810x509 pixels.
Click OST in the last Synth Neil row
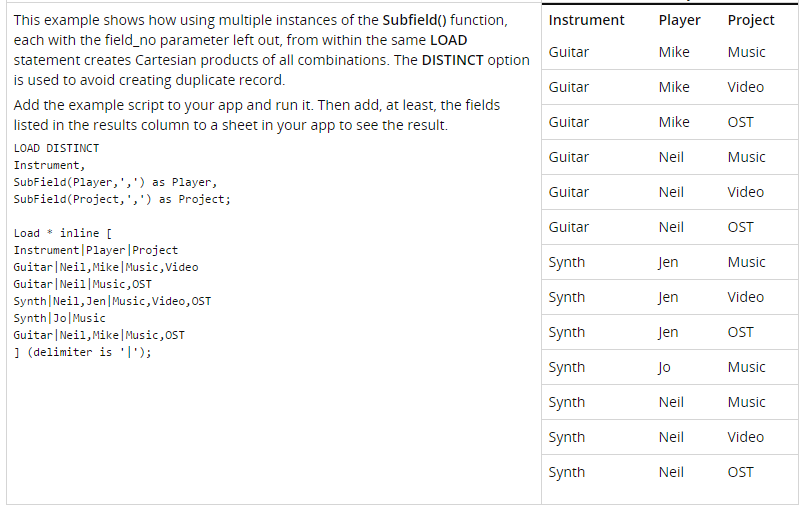(x=740, y=472)
